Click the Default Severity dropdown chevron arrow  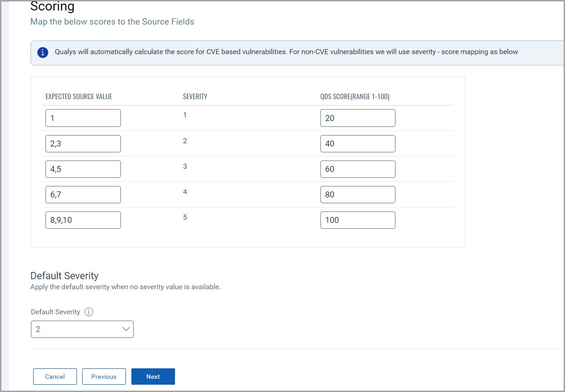(x=126, y=329)
